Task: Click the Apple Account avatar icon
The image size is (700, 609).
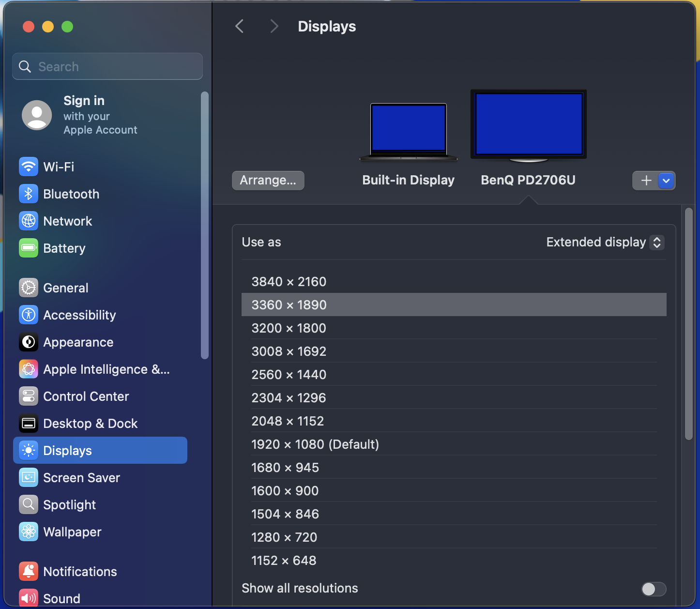Action: [37, 115]
